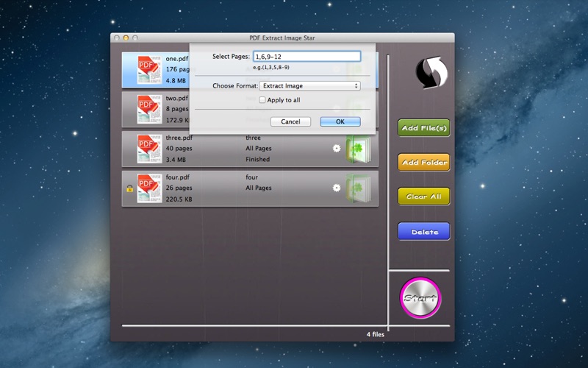Open output folder icon for four.pdf
Viewport: 588px width, 368px height.
[x=358, y=188]
